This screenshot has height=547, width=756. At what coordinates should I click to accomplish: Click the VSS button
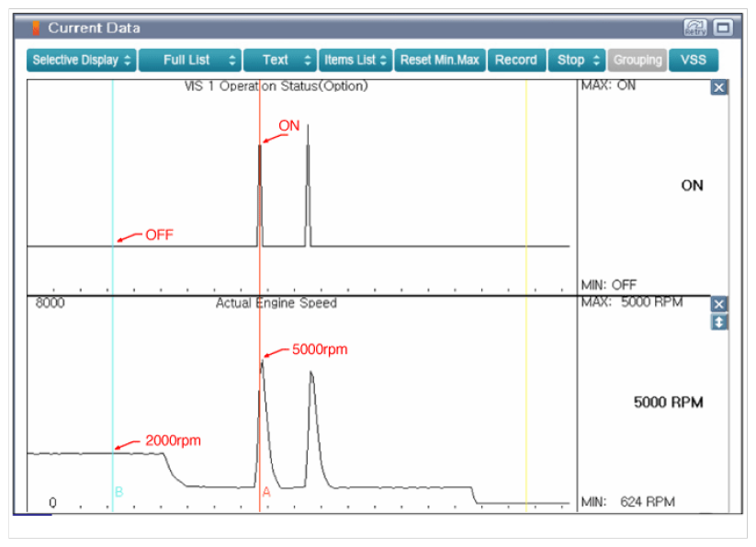pos(694,60)
